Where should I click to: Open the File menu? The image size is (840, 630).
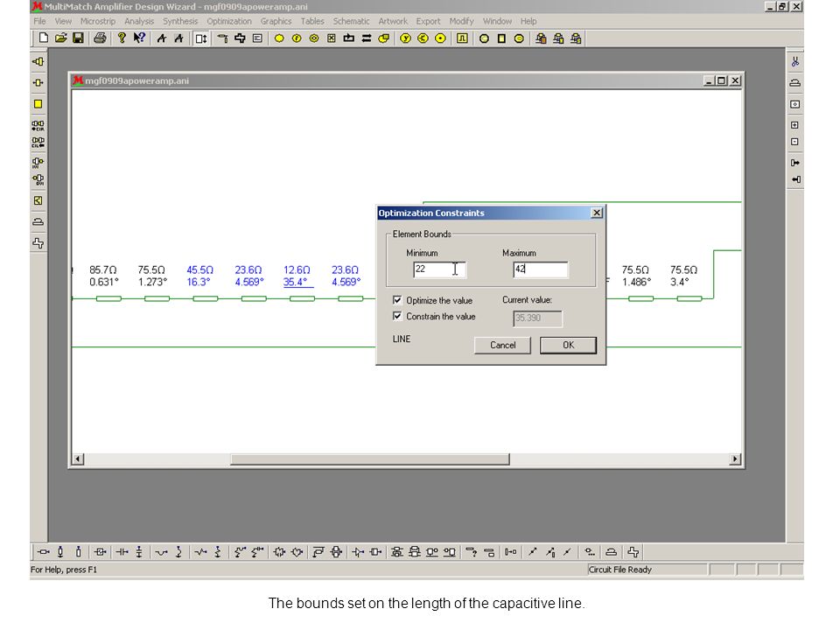click(x=39, y=21)
